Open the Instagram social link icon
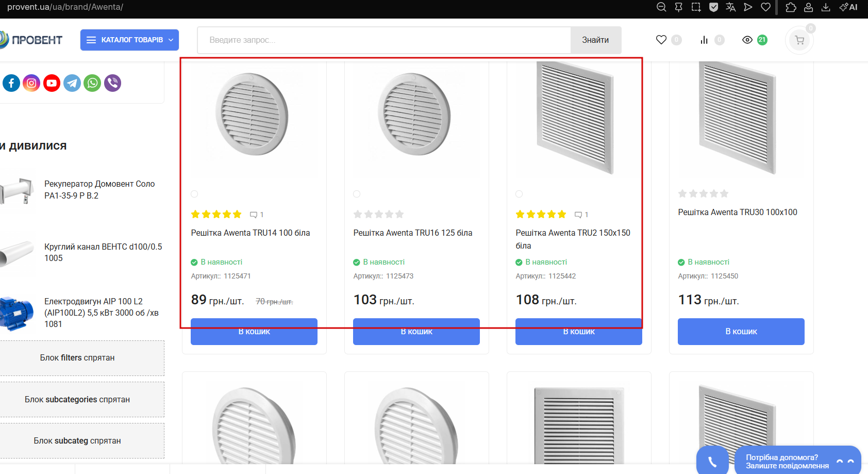This screenshot has height=474, width=868. (31, 83)
